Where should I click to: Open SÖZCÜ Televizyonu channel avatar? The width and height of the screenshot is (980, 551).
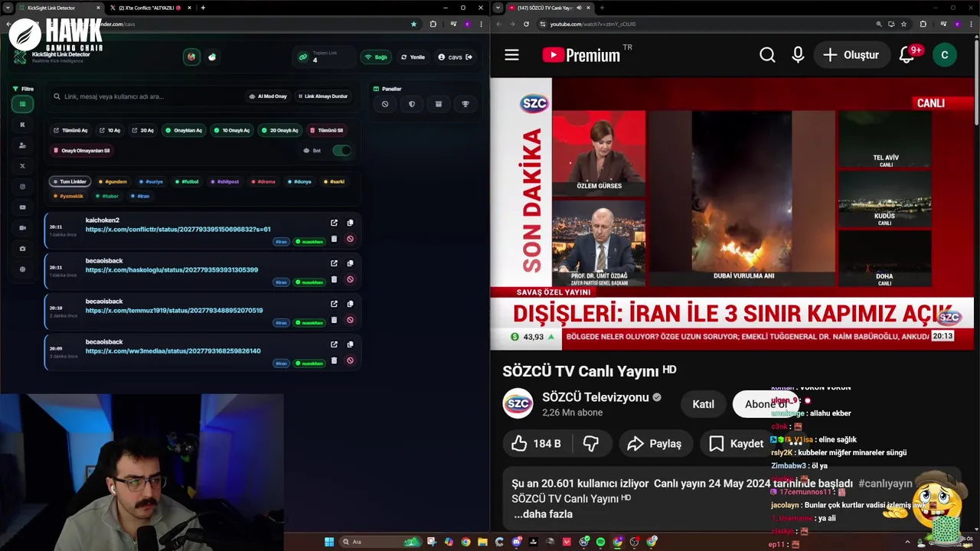(x=518, y=403)
